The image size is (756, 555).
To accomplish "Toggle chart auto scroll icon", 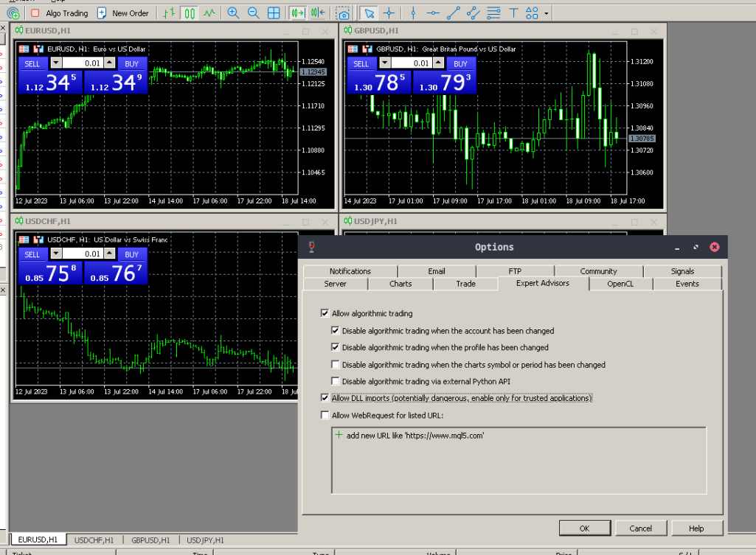I will pyautogui.click(x=297, y=13).
